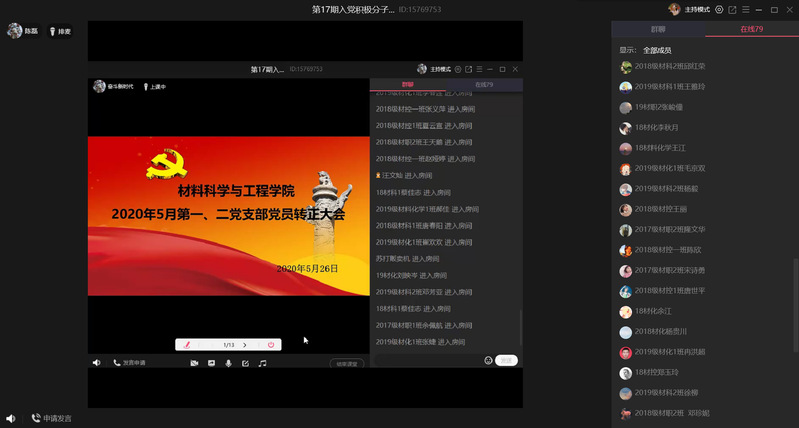Click the music note icon in inner toolbar
This screenshot has width=799, height=428.
tap(262, 362)
